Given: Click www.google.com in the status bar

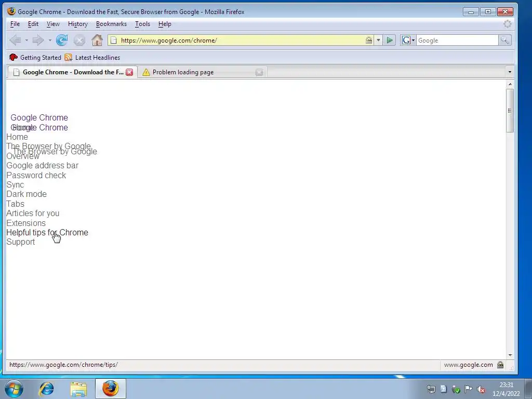Looking at the screenshot, I should (x=468, y=365).
